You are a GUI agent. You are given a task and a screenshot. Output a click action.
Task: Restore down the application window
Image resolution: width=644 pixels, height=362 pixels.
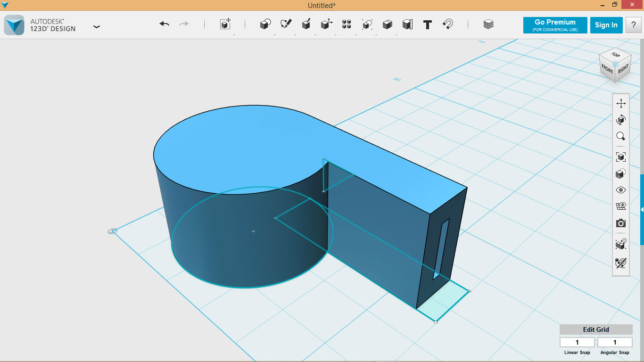(x=615, y=5)
